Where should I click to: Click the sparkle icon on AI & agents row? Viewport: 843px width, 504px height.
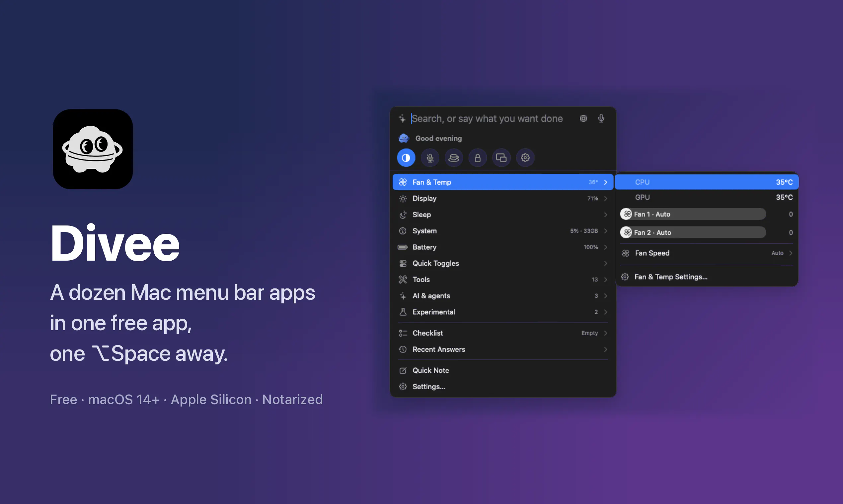click(403, 296)
